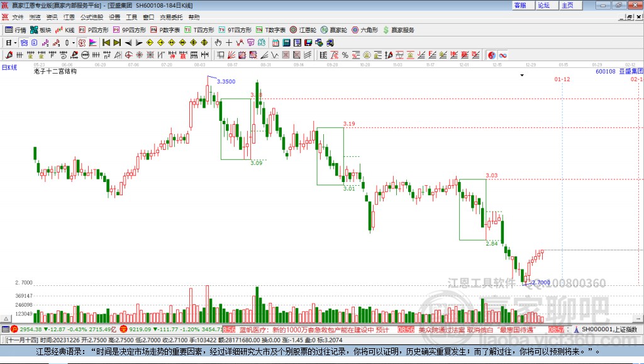Open the T四方形 tool
The width and height of the screenshot is (644, 364).
pos(199,30)
